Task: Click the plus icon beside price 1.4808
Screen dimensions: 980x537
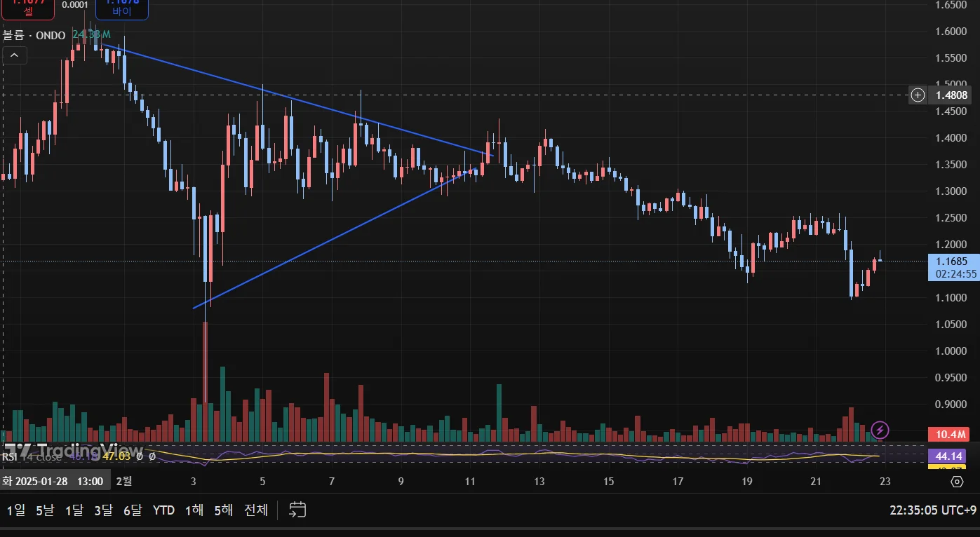Action: click(x=918, y=95)
